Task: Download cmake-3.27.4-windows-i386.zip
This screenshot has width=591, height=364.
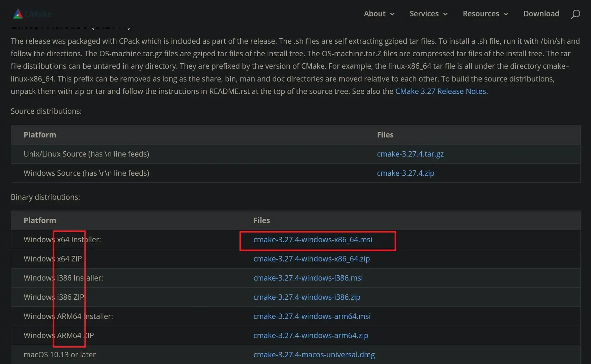Action: point(307,297)
